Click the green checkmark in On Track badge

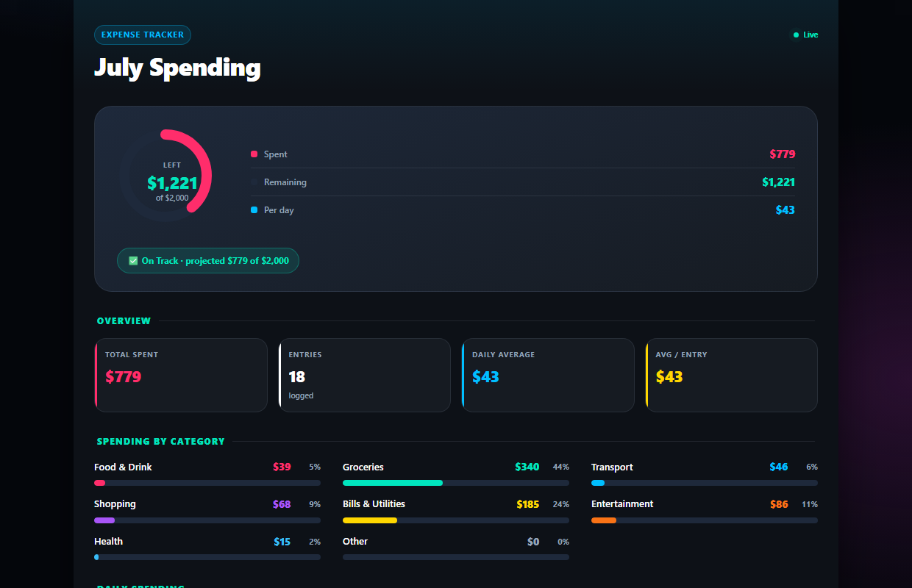pyautogui.click(x=133, y=261)
